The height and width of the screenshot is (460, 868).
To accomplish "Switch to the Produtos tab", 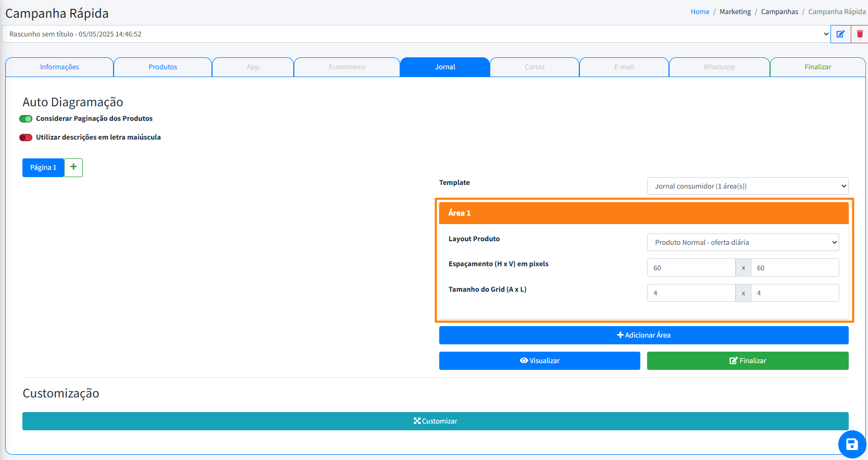I will coord(163,67).
